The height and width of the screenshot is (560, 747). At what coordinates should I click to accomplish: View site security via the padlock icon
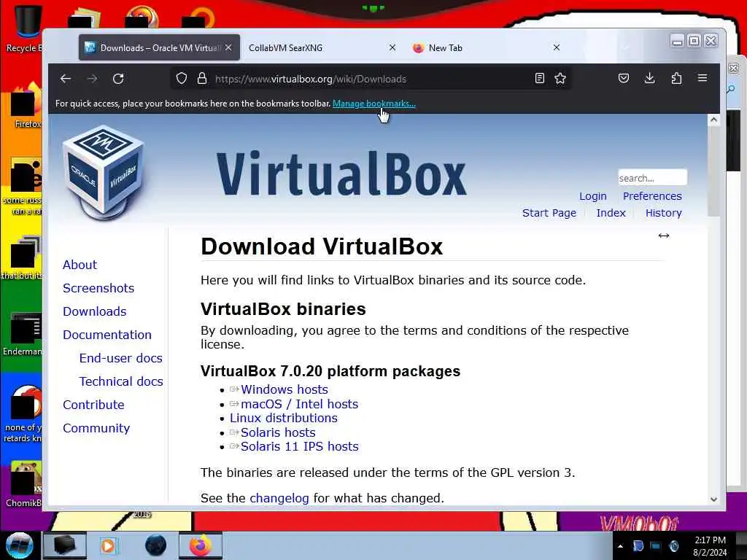pyautogui.click(x=202, y=79)
